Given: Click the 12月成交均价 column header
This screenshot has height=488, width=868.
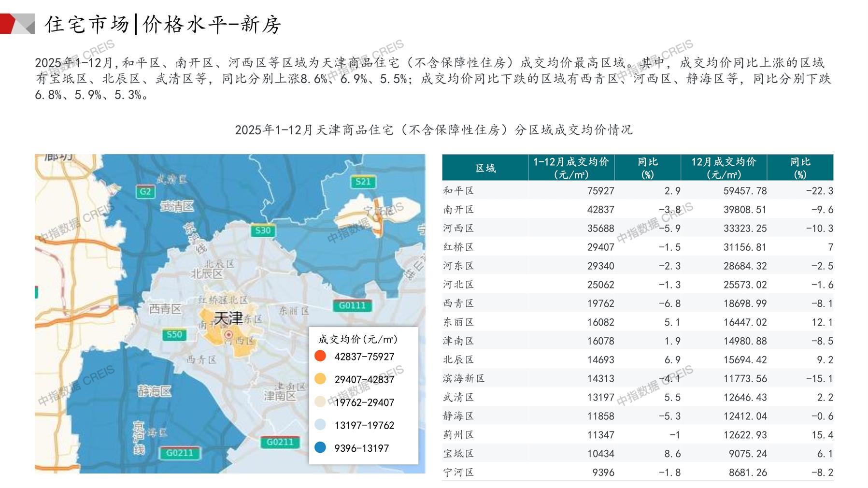Looking at the screenshot, I should coord(723,168).
